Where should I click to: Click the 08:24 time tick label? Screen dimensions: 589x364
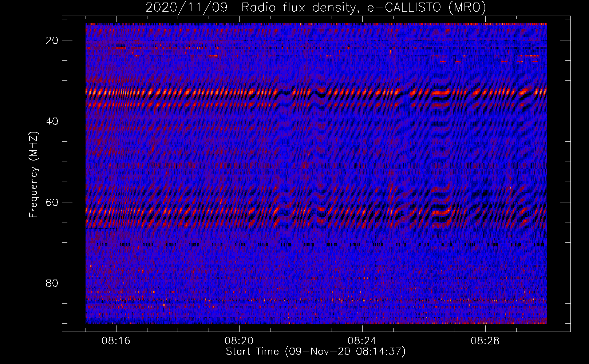coord(362,341)
